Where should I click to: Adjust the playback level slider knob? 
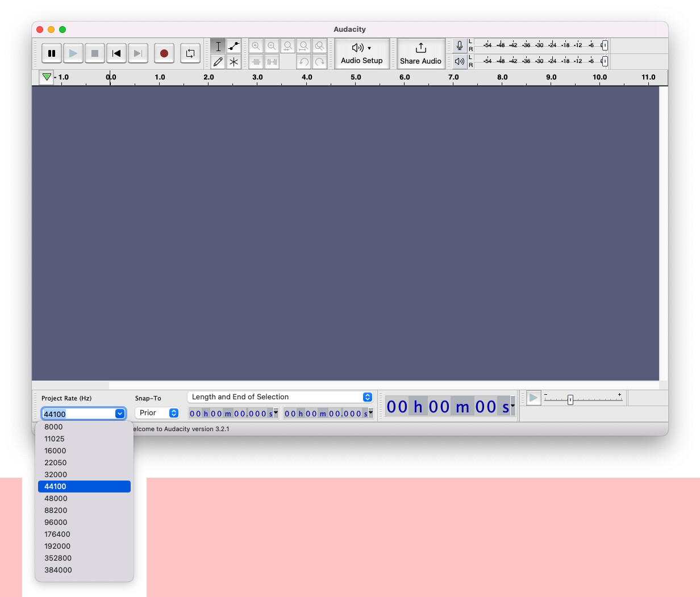(605, 61)
